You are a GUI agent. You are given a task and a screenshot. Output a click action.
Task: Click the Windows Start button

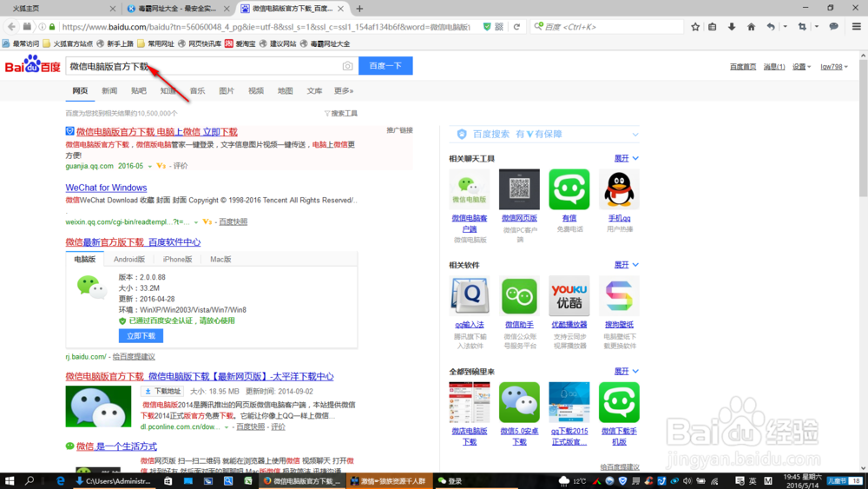tap(10, 480)
